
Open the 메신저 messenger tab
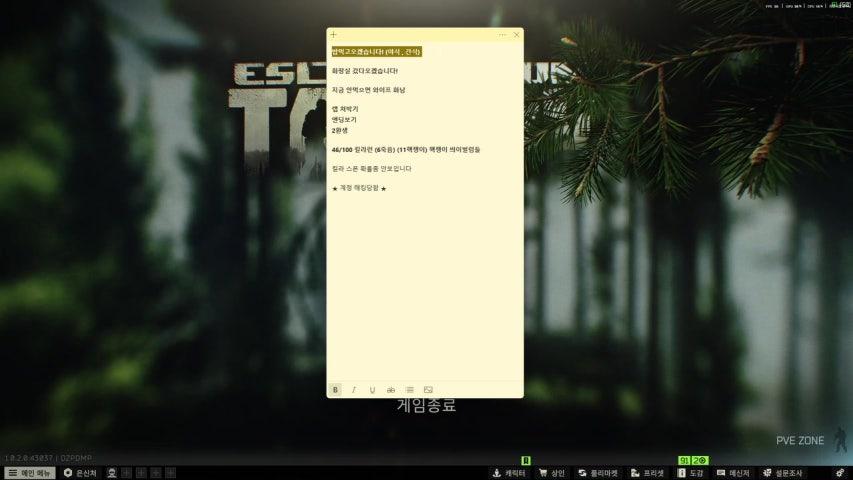point(733,473)
